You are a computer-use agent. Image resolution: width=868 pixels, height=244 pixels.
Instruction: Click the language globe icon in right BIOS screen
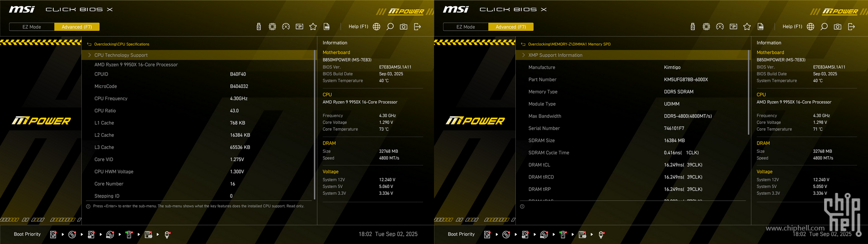[811, 27]
